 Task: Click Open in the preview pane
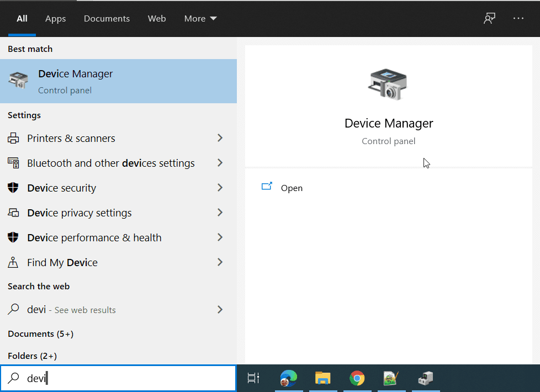click(x=292, y=188)
